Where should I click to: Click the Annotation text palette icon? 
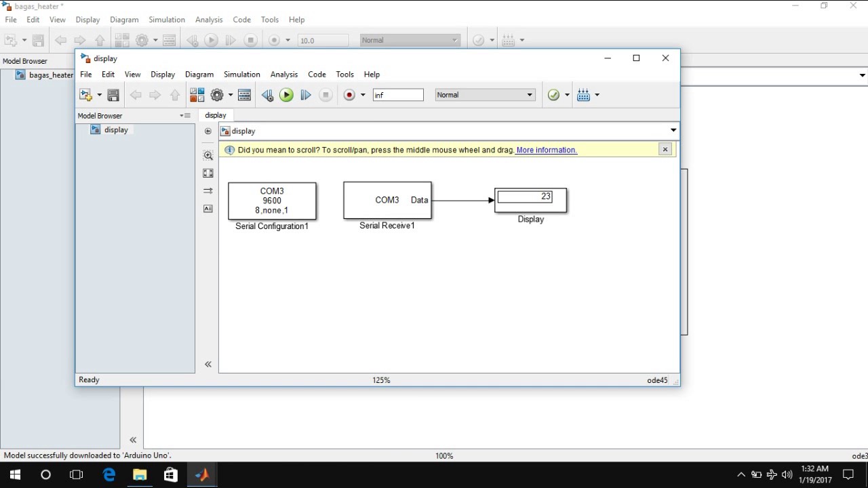(208, 209)
